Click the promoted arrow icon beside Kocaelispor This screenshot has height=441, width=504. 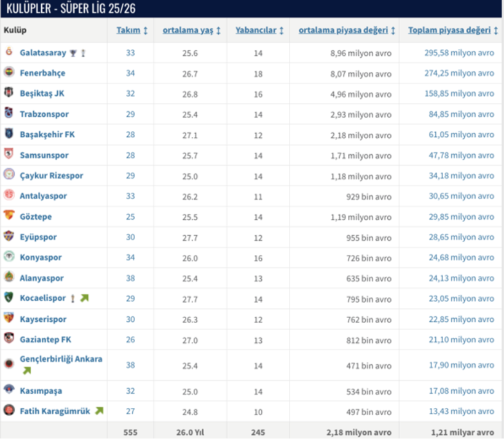(85, 298)
